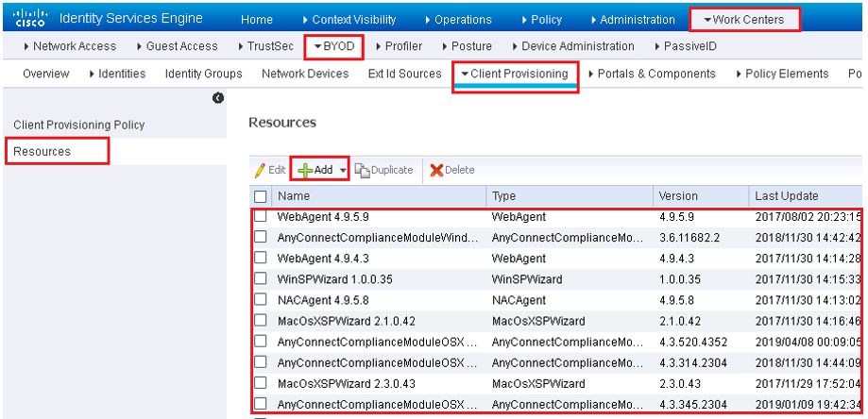The width and height of the screenshot is (868, 419).
Task: Click the WinSPWizard type cell
Action: [526, 279]
